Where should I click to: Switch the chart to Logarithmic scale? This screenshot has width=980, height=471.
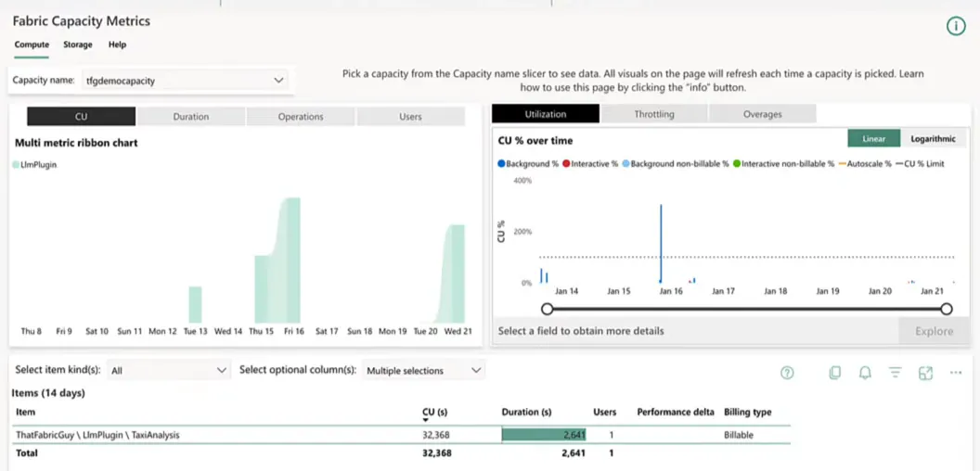tap(933, 139)
